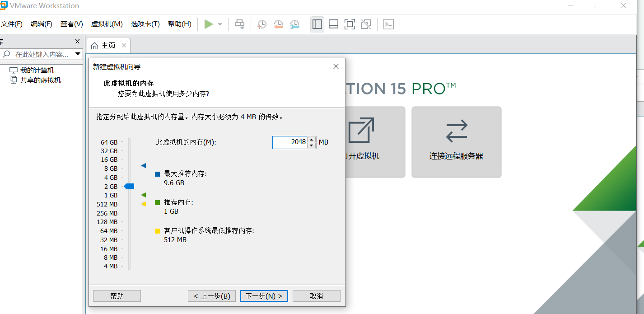Screen dimensions: 644x314
Task: Click the green power-on play button
Action: point(208,24)
